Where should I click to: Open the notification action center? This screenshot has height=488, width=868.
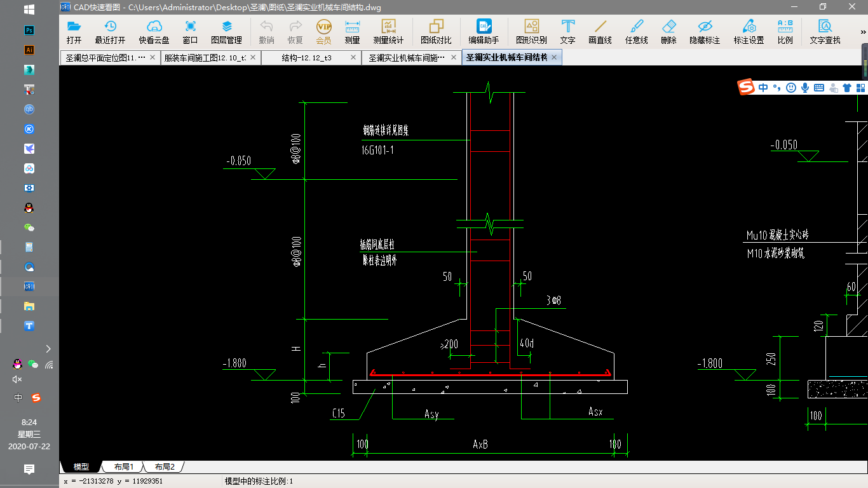[x=29, y=470]
